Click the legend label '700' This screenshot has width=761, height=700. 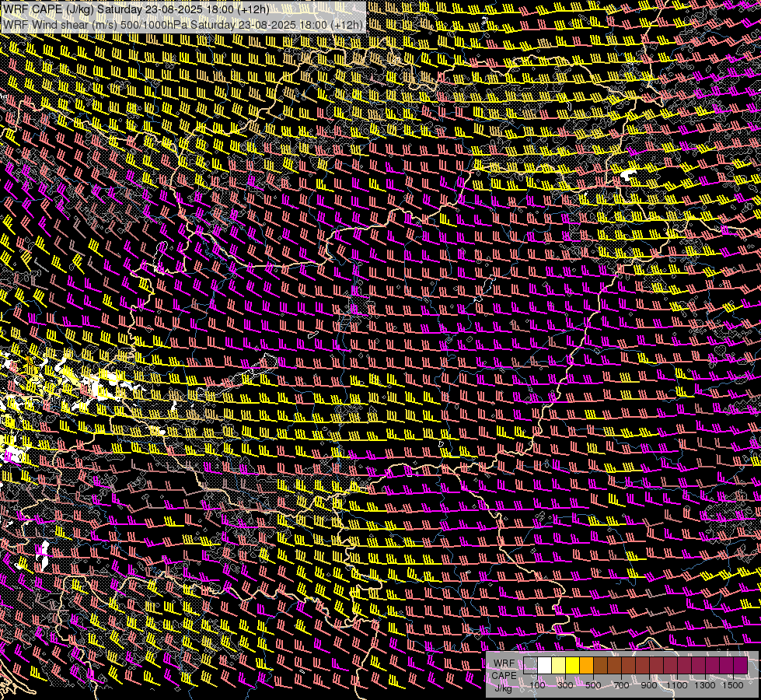coord(621,685)
